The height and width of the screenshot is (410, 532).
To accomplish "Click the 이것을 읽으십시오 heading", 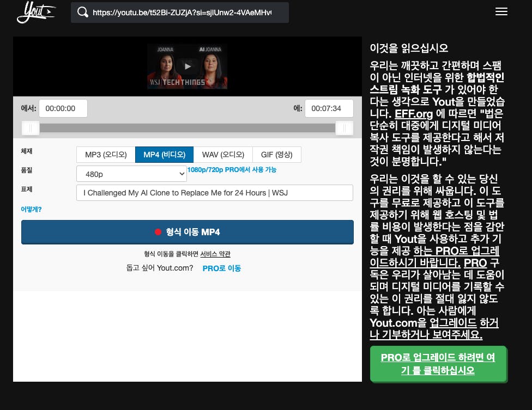I will pos(409,48).
